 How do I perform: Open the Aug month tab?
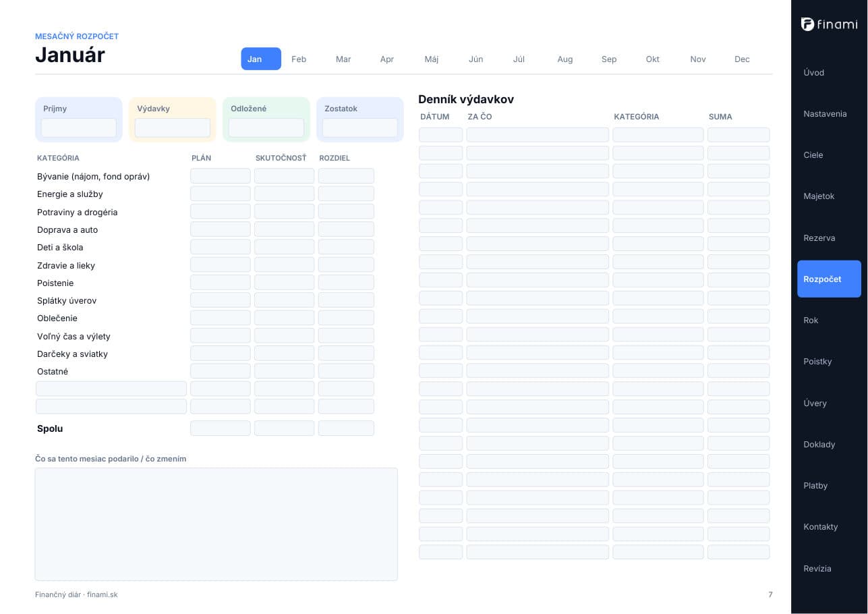coord(565,59)
